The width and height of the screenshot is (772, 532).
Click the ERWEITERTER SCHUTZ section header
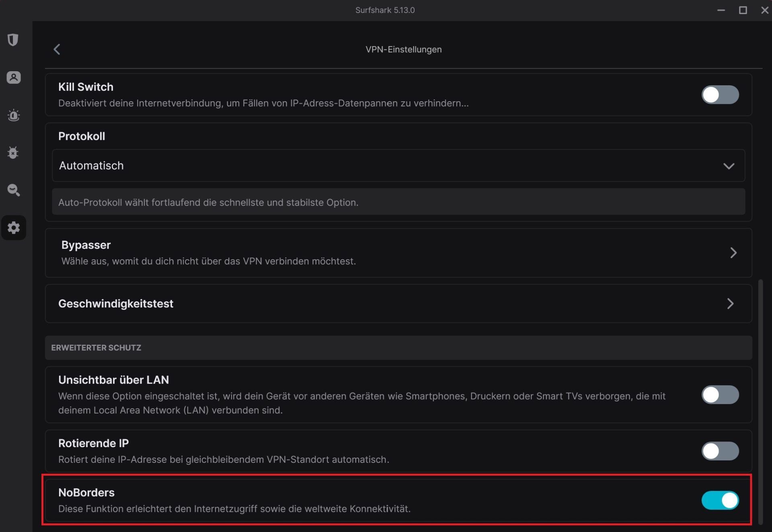pos(96,348)
